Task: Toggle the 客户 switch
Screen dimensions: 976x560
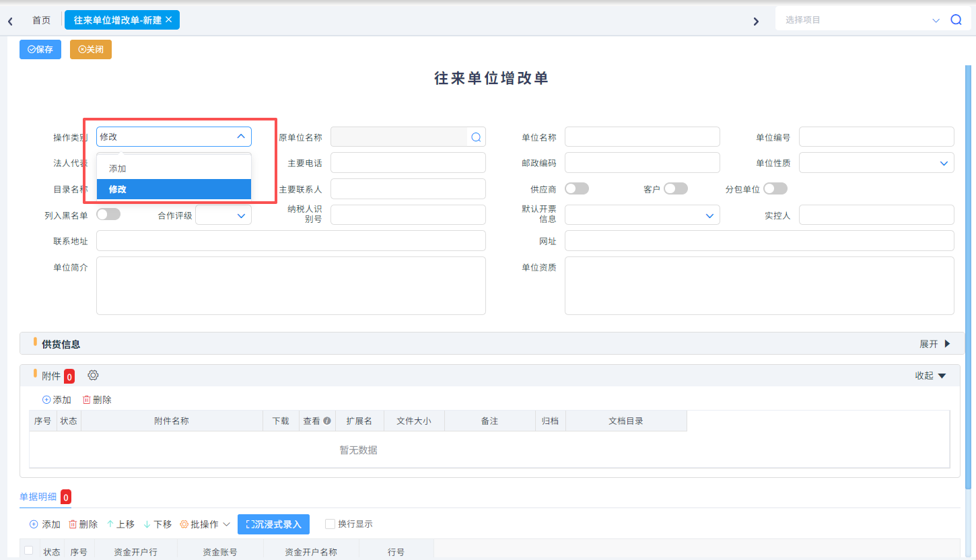Action: [x=676, y=189]
